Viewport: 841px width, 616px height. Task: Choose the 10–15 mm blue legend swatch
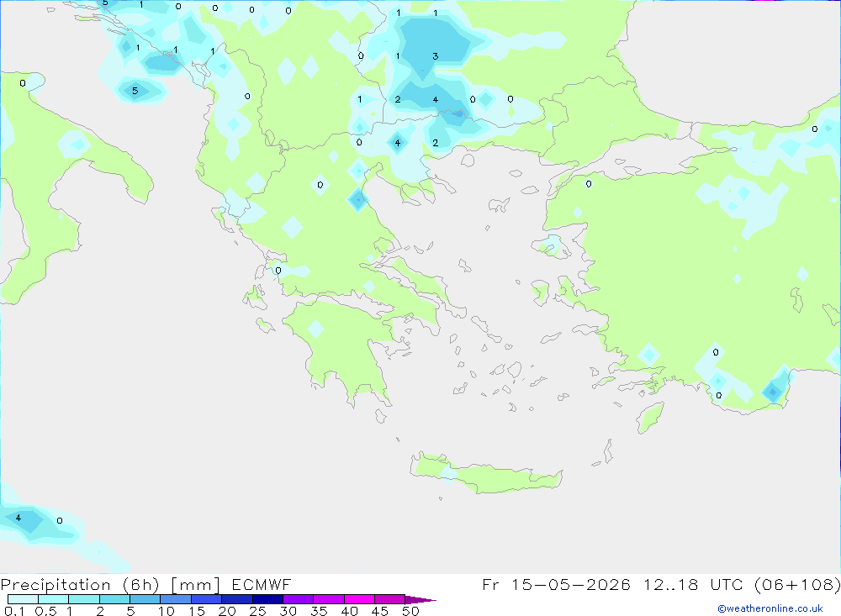click(x=176, y=599)
